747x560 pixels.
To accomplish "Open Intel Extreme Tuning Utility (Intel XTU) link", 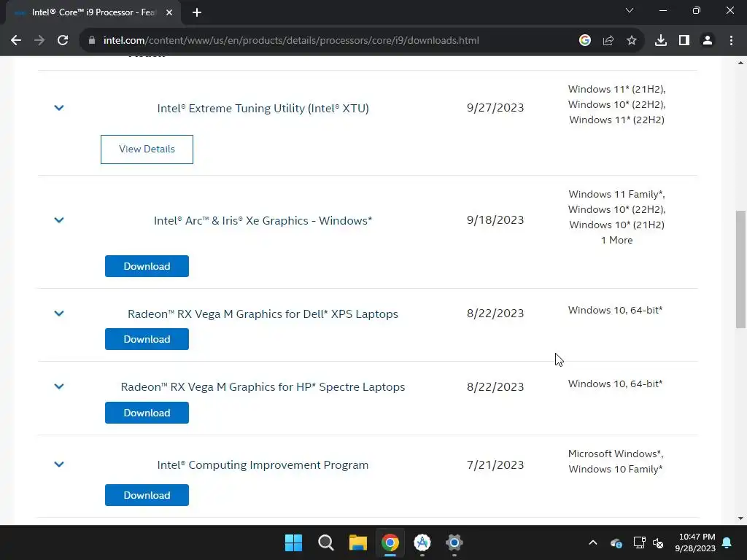I will coord(263,109).
